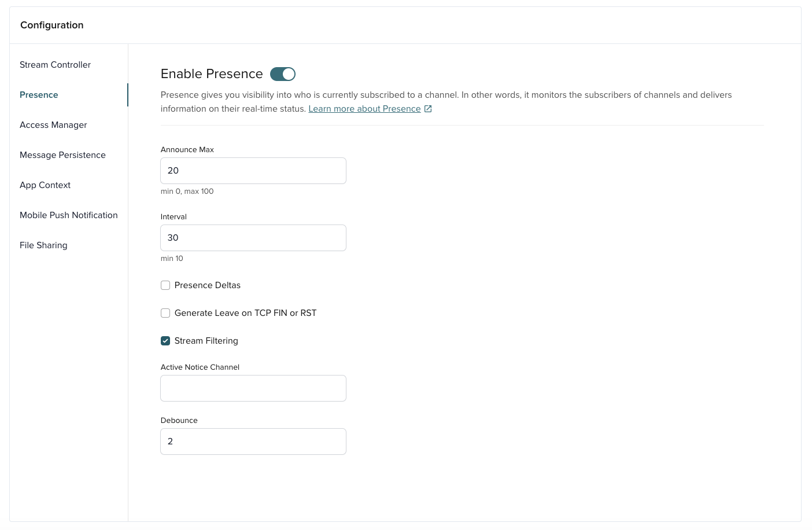Open the Learn more about Presence link
Viewport: 812px width, 530px height.
364,109
